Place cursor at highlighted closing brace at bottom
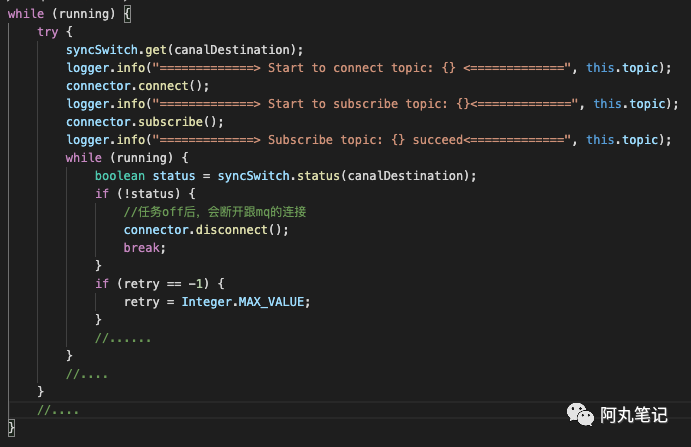691x447 pixels. click(11, 428)
